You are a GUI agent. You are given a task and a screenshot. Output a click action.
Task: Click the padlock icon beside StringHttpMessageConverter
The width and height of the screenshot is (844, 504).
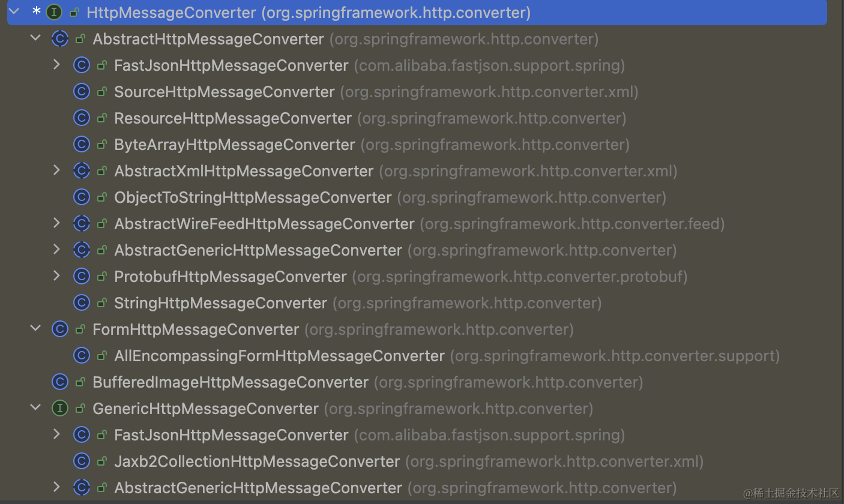pyautogui.click(x=101, y=302)
